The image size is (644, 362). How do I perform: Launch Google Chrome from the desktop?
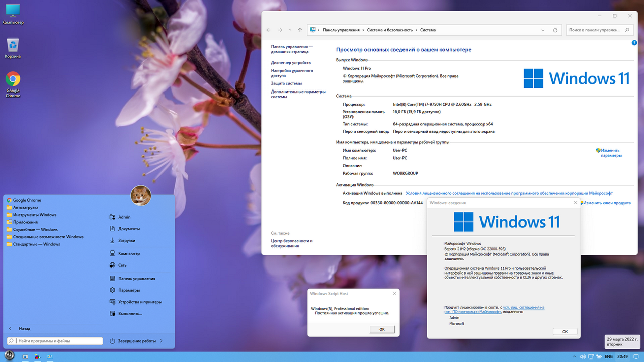coord(13,84)
